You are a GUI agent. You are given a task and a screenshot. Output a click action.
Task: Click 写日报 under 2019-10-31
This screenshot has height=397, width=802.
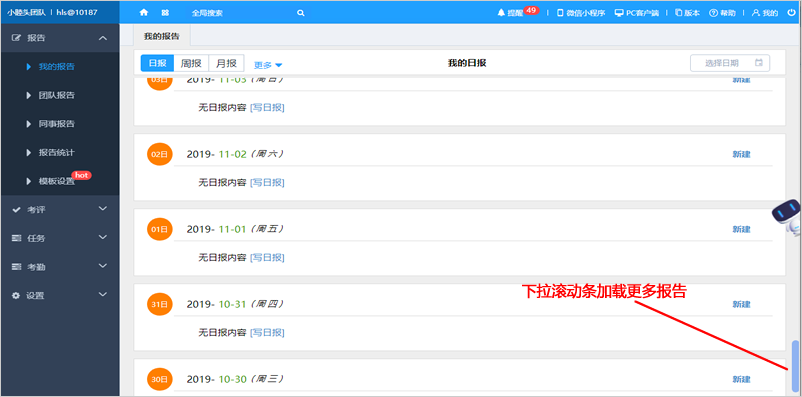[x=267, y=333]
